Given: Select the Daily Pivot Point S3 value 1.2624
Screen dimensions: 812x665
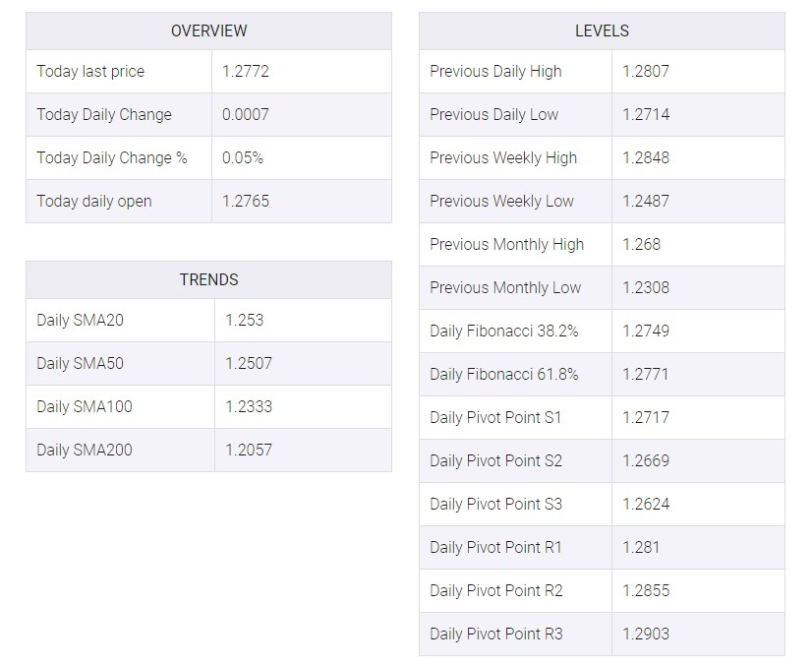Looking at the screenshot, I should 646,504.
